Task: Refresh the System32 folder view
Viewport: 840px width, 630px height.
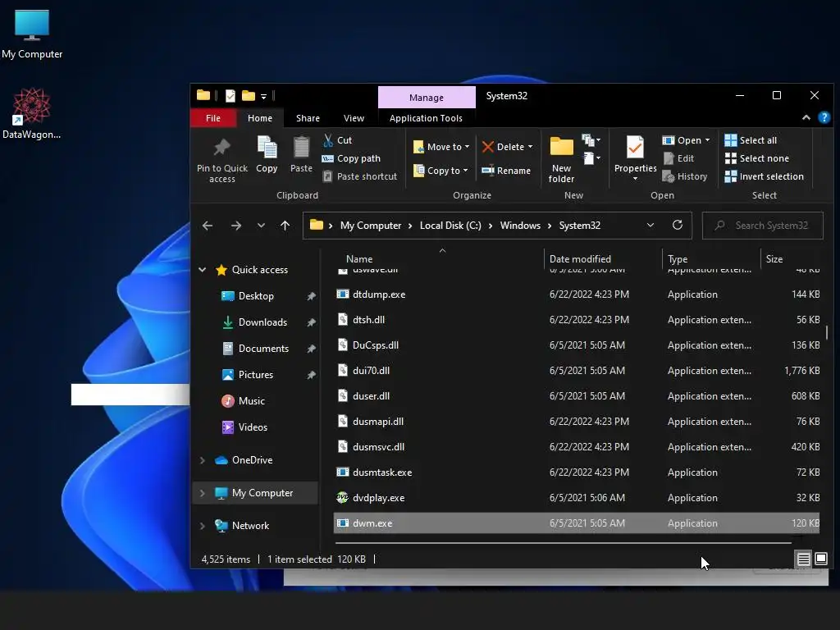Action: (677, 225)
